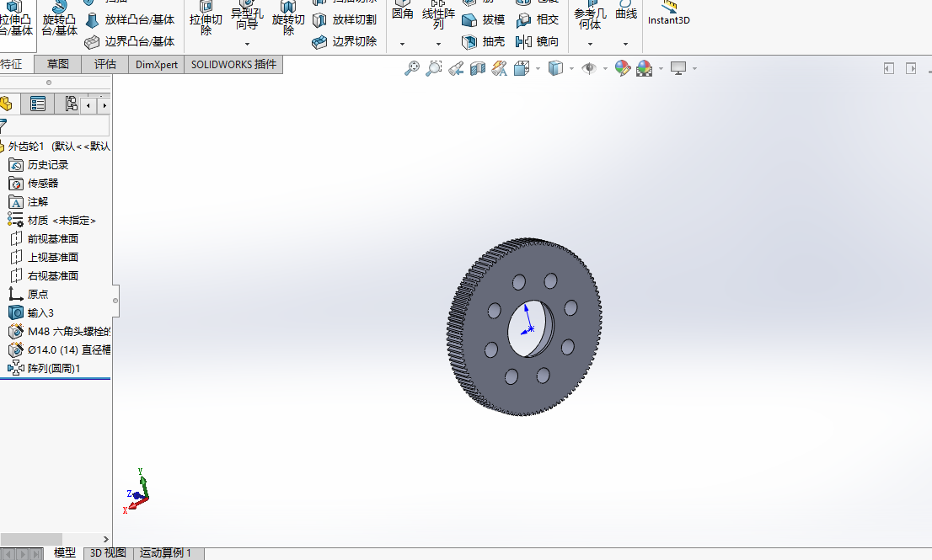Switch to the 评估 evaluate tab
The width and height of the screenshot is (932, 560).
click(x=104, y=64)
